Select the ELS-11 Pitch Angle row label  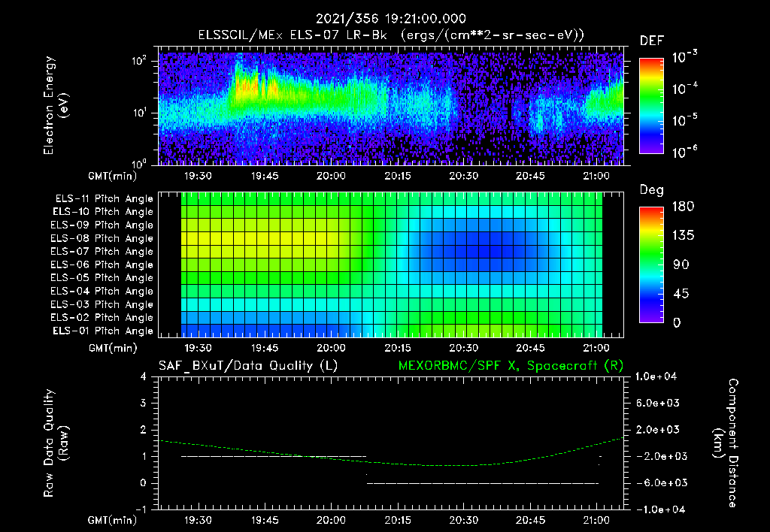[104, 199]
